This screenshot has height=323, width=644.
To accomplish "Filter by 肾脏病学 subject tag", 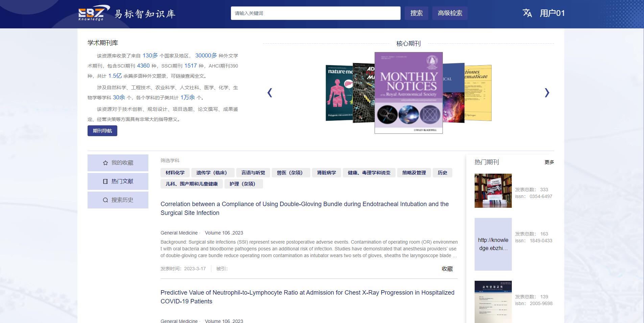I will pyautogui.click(x=326, y=173).
